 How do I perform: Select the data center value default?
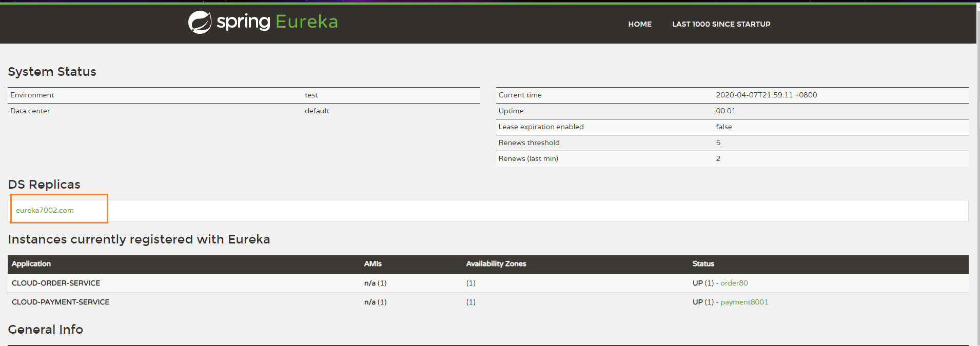coord(317,111)
